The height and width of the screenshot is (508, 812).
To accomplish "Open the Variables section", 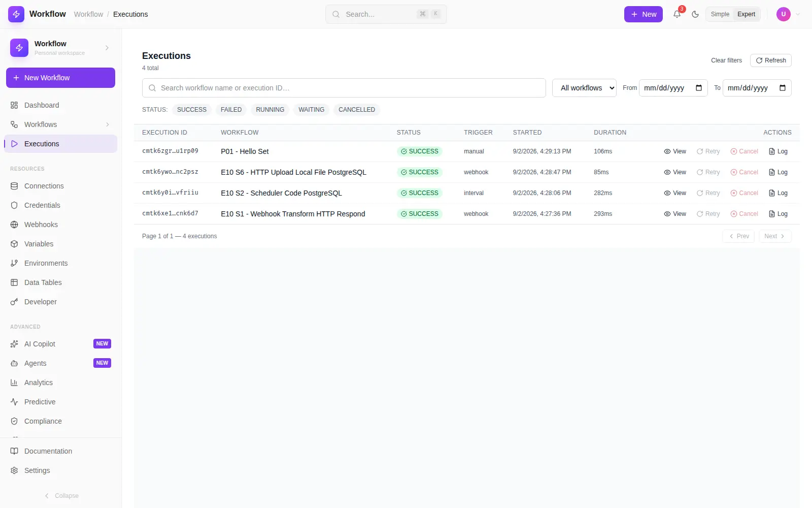I will pyautogui.click(x=60, y=244).
